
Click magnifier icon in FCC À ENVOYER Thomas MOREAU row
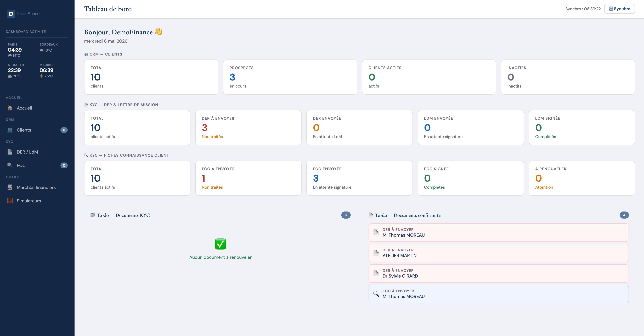376,294
